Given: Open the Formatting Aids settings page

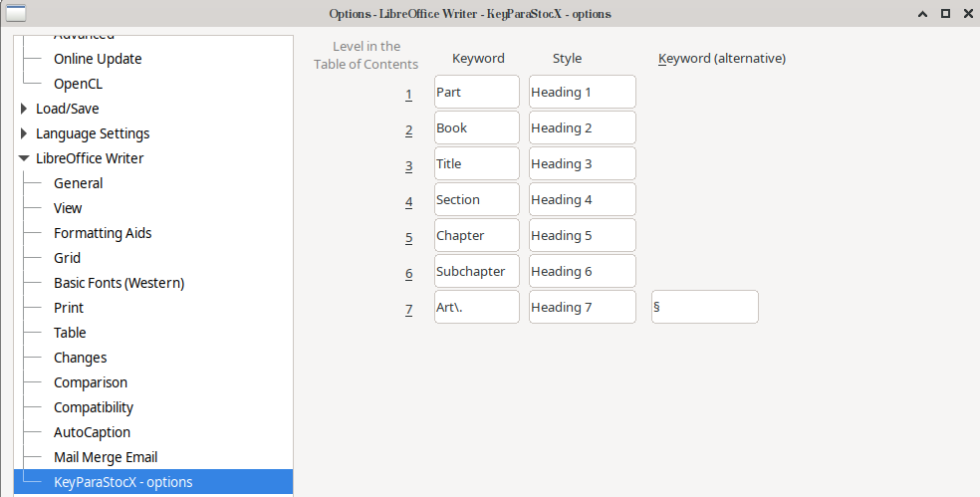Looking at the screenshot, I should point(103,233).
